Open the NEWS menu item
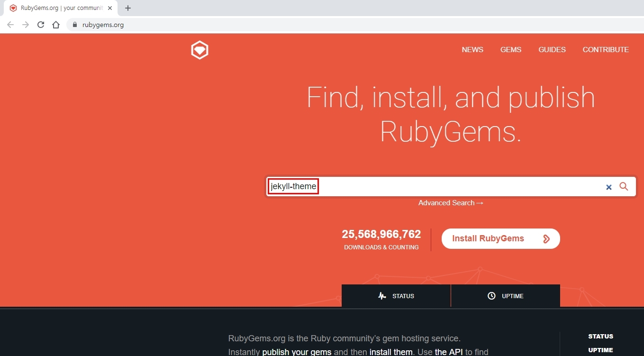 [472, 50]
